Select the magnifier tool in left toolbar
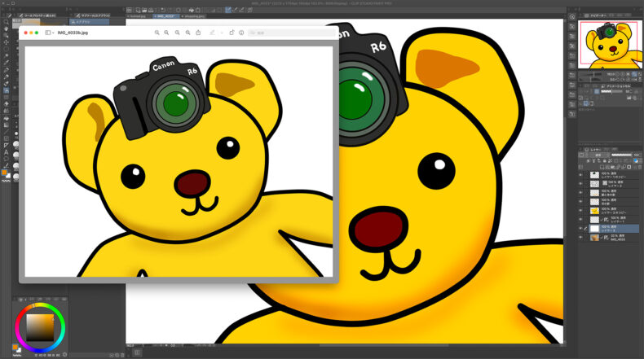 point(6,24)
